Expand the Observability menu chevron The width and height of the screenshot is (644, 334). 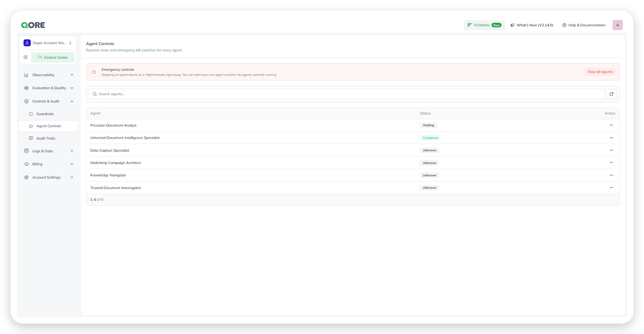click(x=72, y=75)
